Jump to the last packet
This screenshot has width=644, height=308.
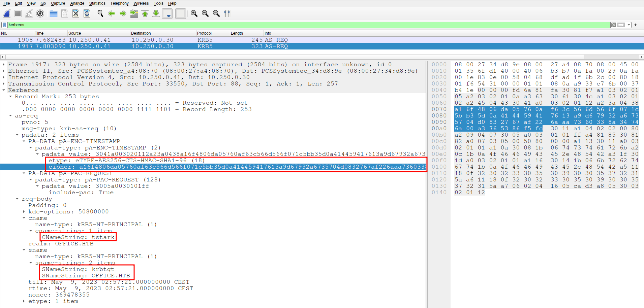[x=156, y=13]
